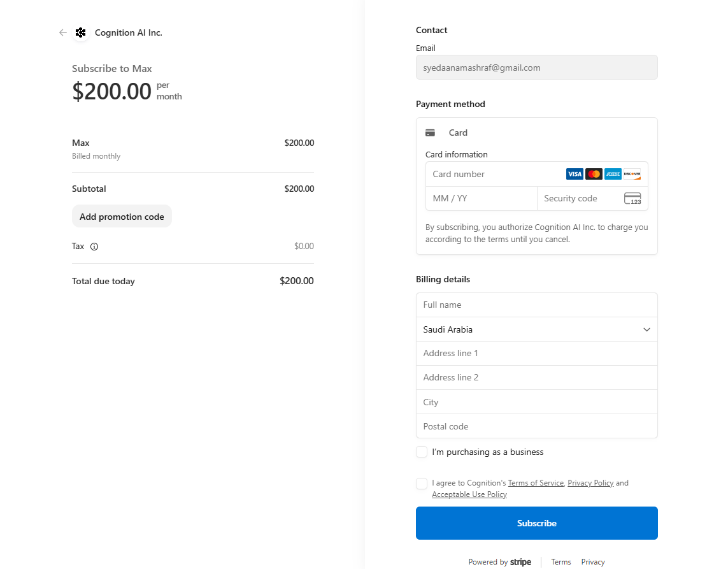Open the Saudi Arabia country dropdown
Viewport: 728px width, 569px height.
(x=537, y=329)
